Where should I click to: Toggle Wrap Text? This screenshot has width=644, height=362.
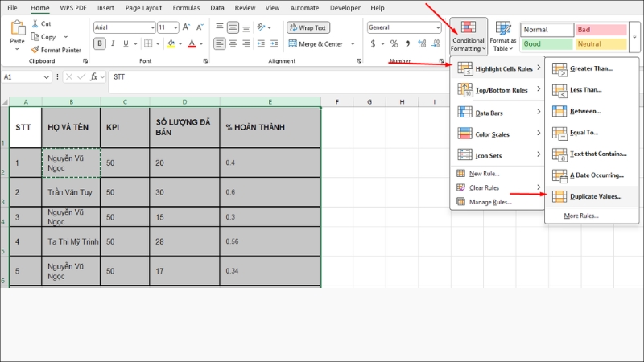[x=308, y=27]
